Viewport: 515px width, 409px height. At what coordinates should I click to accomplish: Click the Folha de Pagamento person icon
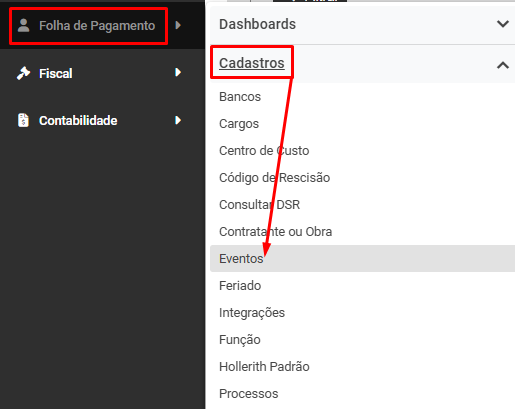point(23,25)
